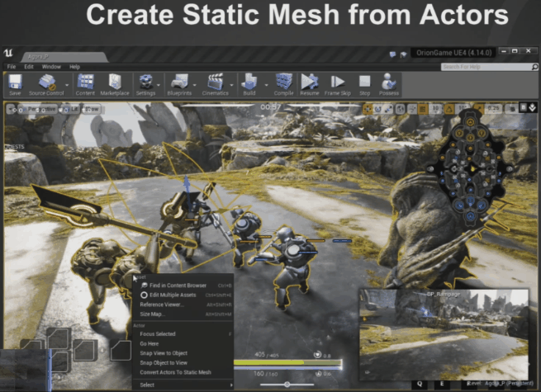
Task: Select the rotate gizmo mode icon
Action: coord(378,109)
